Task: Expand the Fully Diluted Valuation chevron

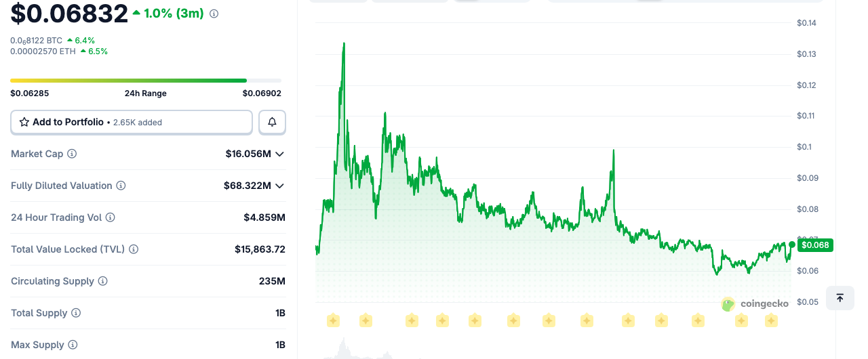Action: point(279,186)
